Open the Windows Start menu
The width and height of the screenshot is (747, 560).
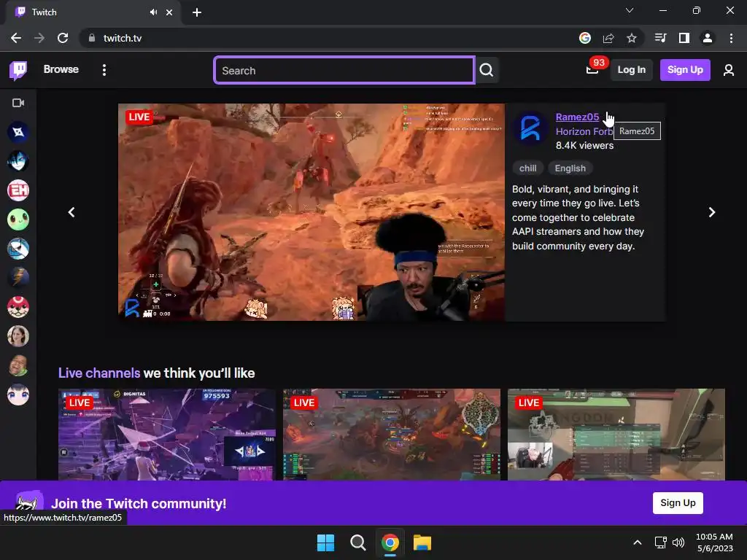[x=325, y=542]
